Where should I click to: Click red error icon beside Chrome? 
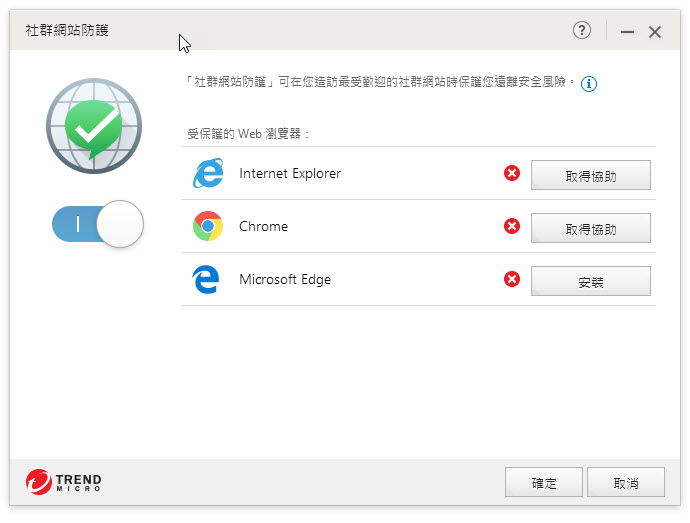tap(512, 227)
